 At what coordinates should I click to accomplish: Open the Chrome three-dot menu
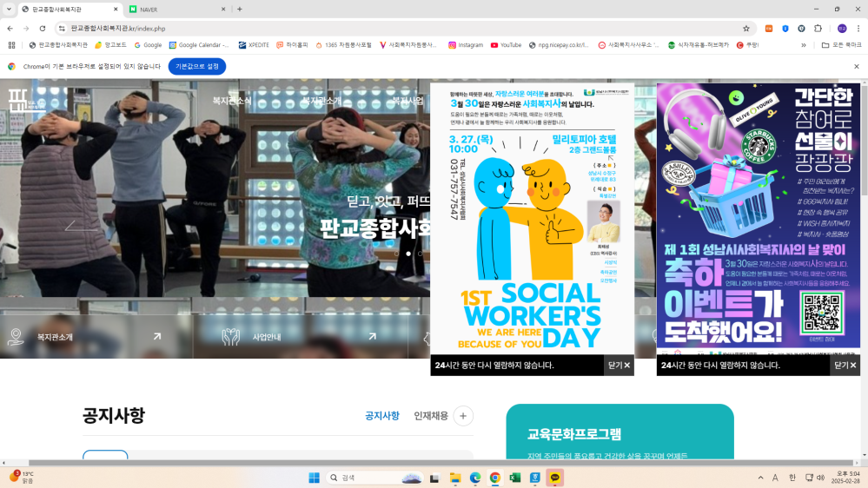(857, 28)
